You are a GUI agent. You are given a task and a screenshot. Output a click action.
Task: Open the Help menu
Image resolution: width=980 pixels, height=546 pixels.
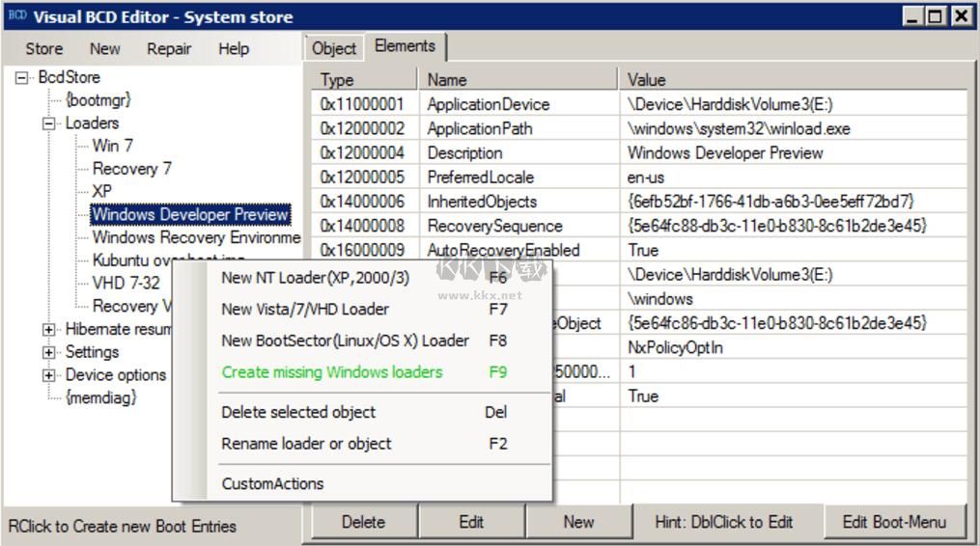point(234,49)
